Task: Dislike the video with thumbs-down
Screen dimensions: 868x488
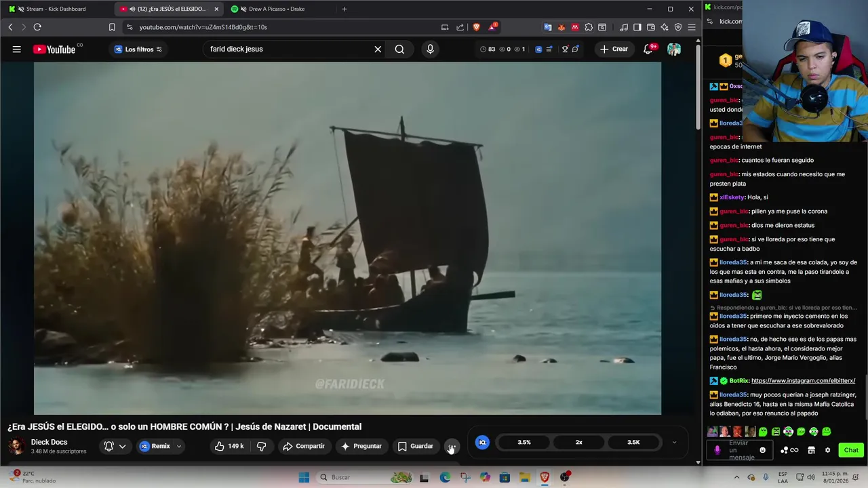Action: (x=261, y=446)
